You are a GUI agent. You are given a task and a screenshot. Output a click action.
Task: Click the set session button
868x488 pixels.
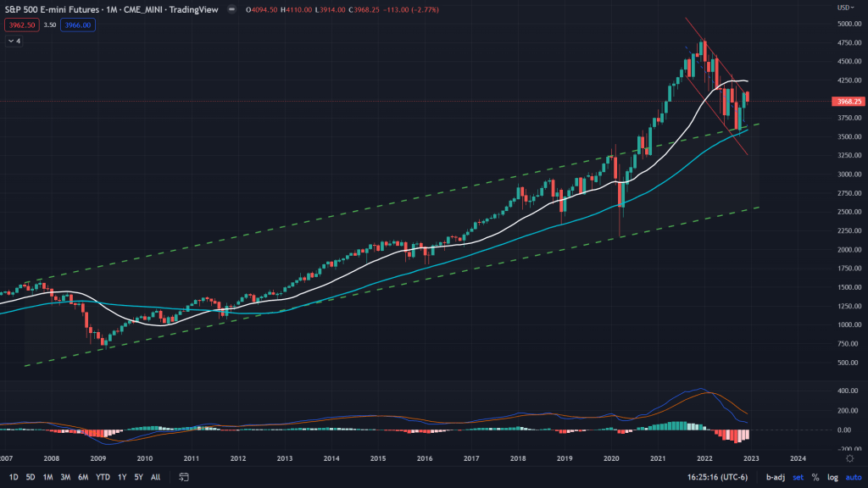798,477
